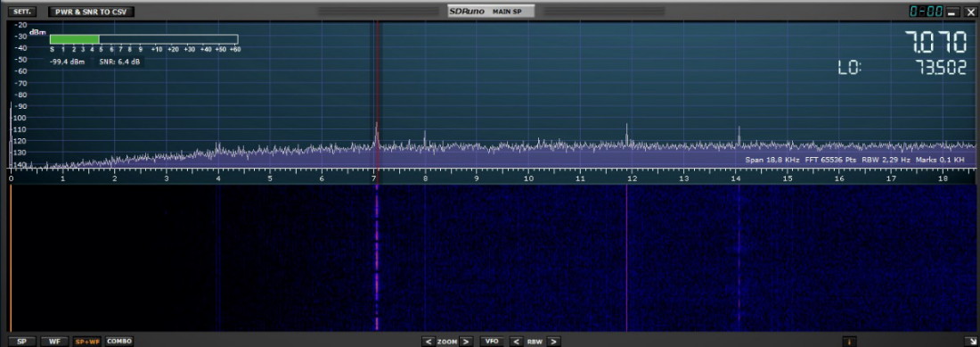Click the pink waterfall trace near 12
The width and height of the screenshot is (980, 347).
click(626, 258)
